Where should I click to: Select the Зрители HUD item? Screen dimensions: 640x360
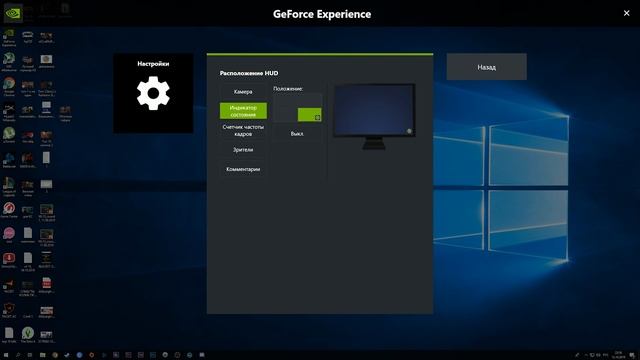point(243,150)
